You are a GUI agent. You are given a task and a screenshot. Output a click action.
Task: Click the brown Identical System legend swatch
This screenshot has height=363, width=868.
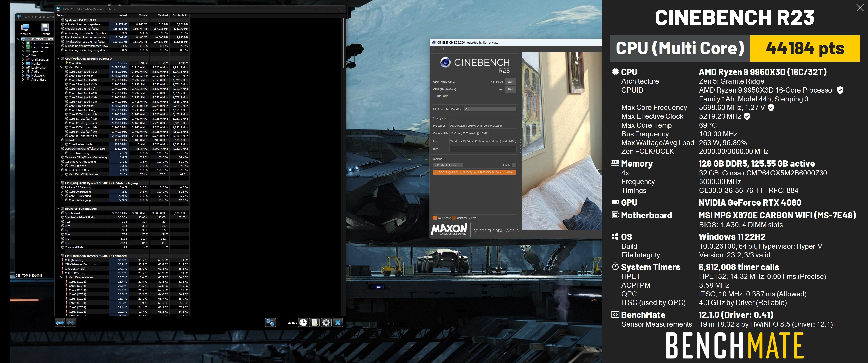(x=453, y=218)
